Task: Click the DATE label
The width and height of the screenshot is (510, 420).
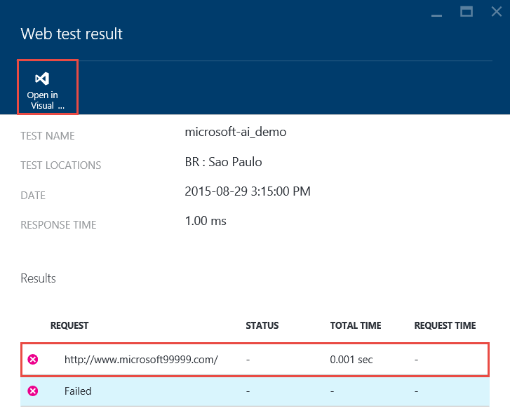Action: [x=33, y=196]
